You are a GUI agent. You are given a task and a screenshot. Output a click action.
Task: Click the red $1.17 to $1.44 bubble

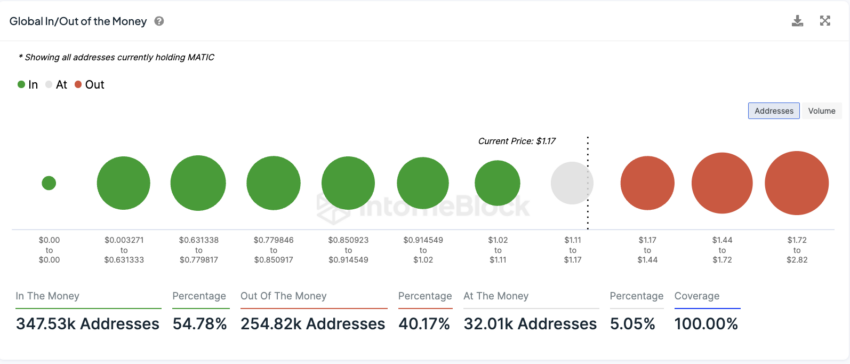(x=648, y=183)
